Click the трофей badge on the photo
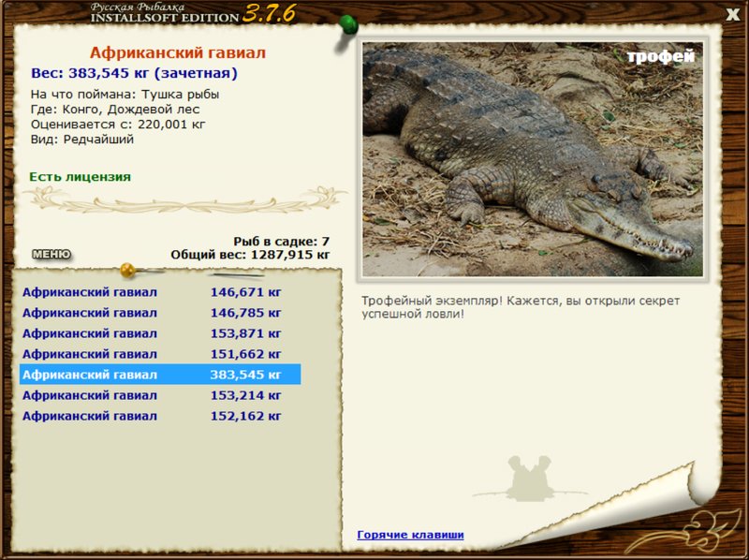The image size is (749, 560). pos(661,57)
